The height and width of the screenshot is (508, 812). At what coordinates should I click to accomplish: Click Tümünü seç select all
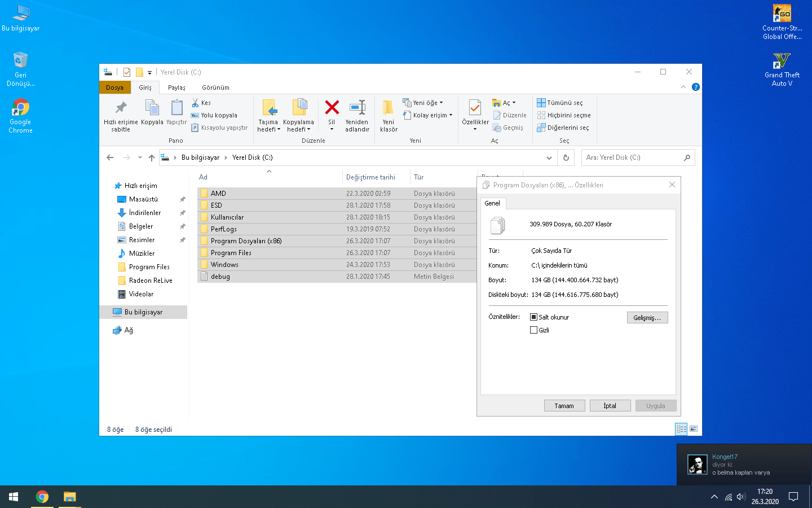click(x=560, y=103)
